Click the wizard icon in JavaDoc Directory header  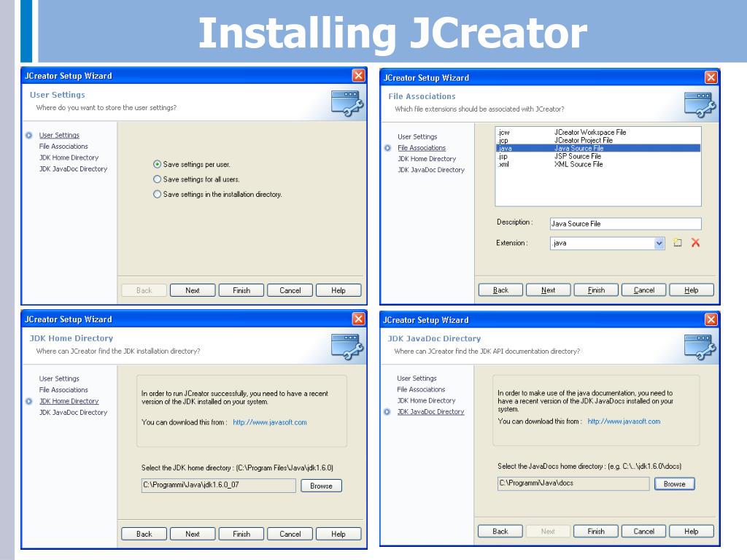click(x=700, y=346)
